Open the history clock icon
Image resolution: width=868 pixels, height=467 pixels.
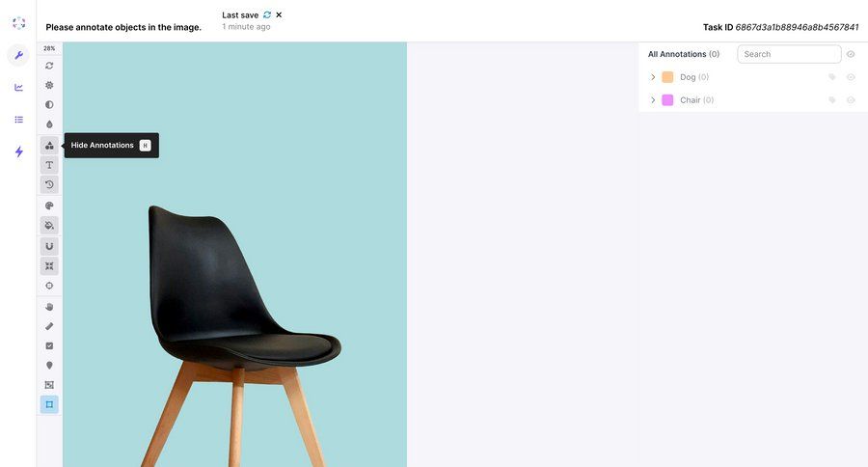tap(49, 184)
